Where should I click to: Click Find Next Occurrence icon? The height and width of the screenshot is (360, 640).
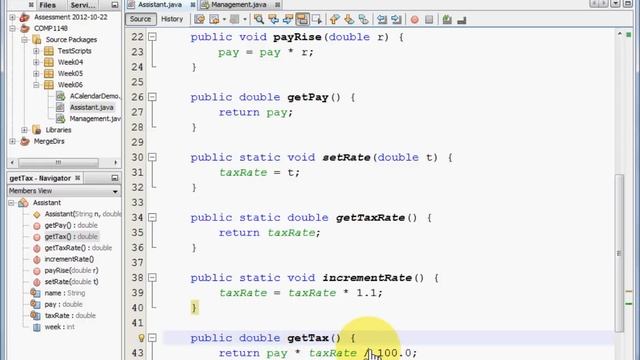(288, 19)
